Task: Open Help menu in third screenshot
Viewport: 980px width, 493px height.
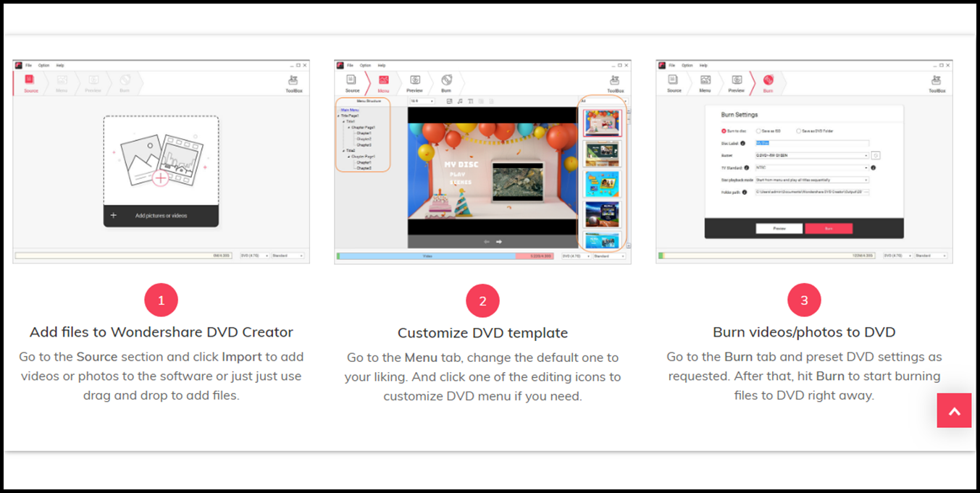Action: tap(703, 65)
